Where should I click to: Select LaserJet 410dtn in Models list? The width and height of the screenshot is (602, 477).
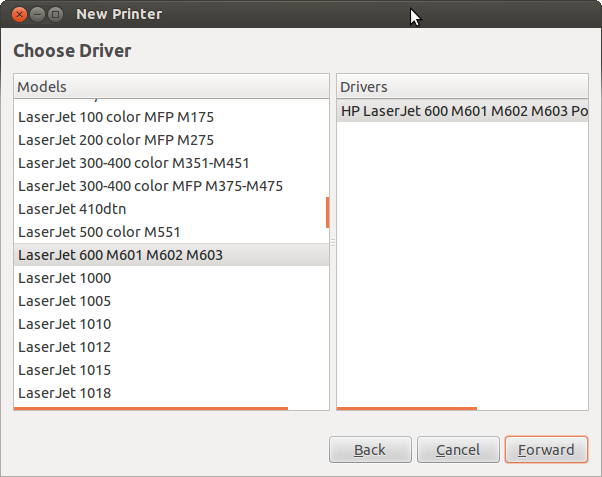72,209
